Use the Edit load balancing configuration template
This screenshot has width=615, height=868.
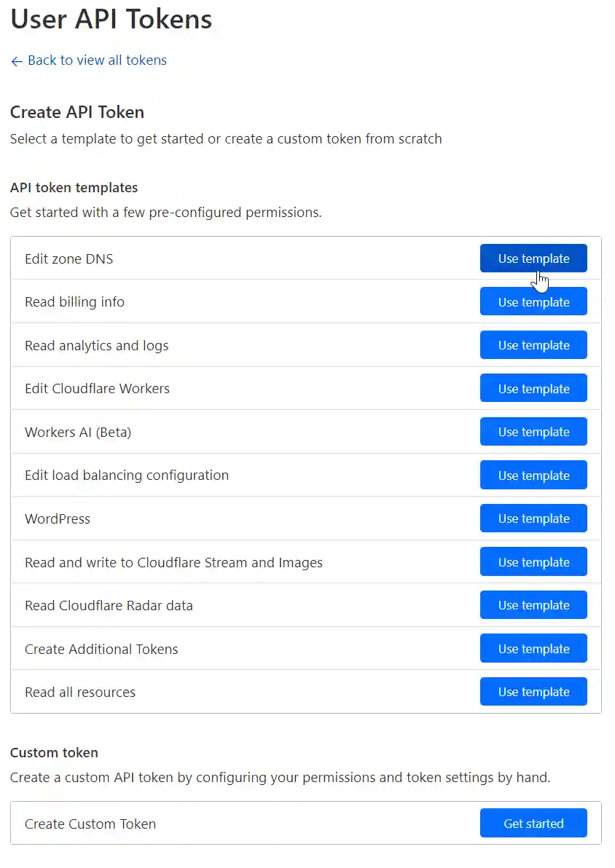(x=533, y=475)
